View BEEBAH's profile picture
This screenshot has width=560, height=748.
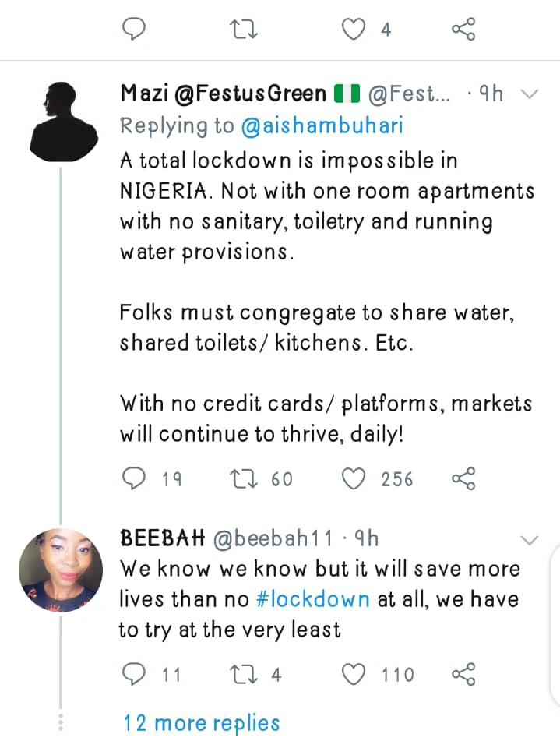point(59,566)
